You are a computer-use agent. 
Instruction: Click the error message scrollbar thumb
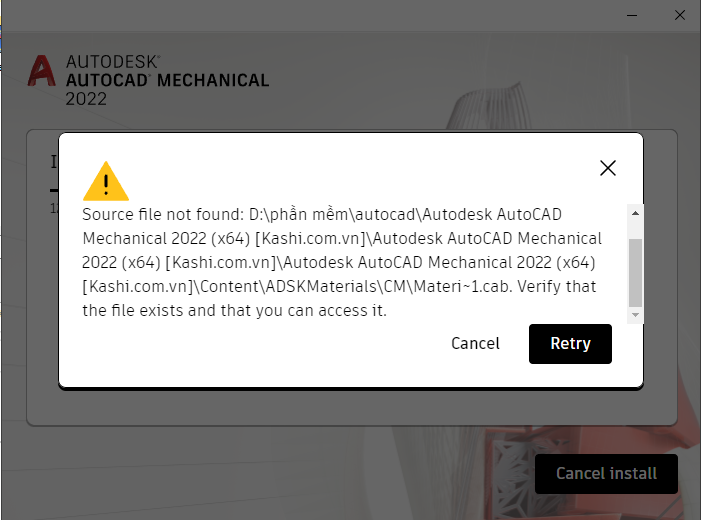[x=635, y=272]
